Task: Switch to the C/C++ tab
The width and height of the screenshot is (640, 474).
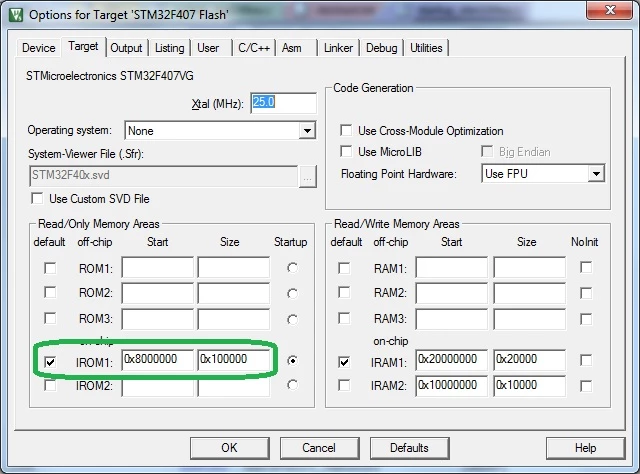Action: pyautogui.click(x=254, y=48)
